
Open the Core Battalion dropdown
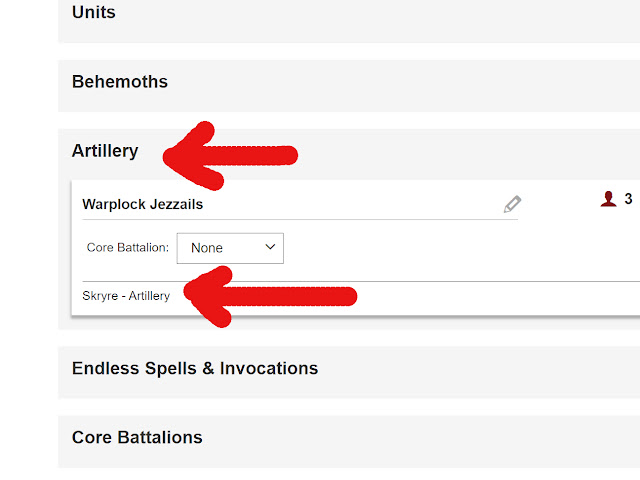pos(230,247)
